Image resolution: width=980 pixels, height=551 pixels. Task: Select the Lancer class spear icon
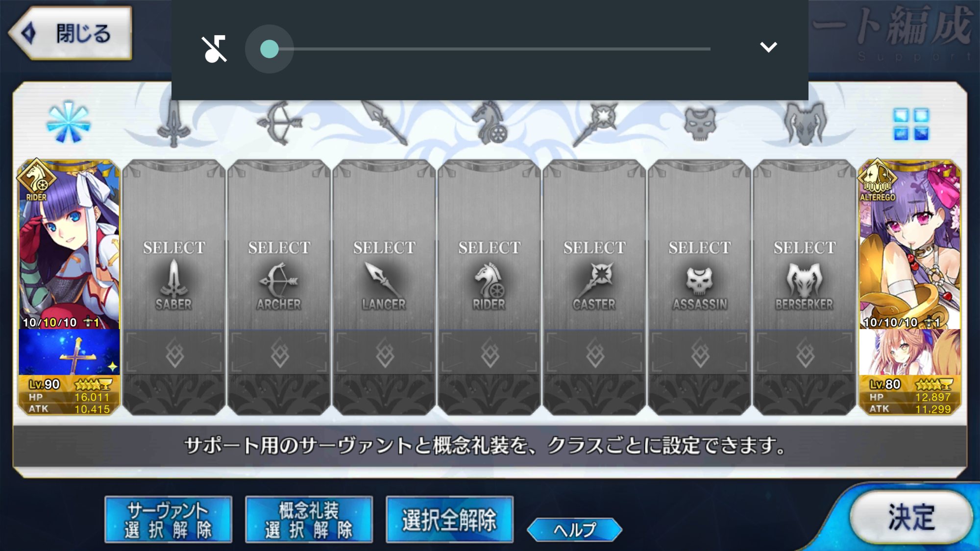point(384,122)
